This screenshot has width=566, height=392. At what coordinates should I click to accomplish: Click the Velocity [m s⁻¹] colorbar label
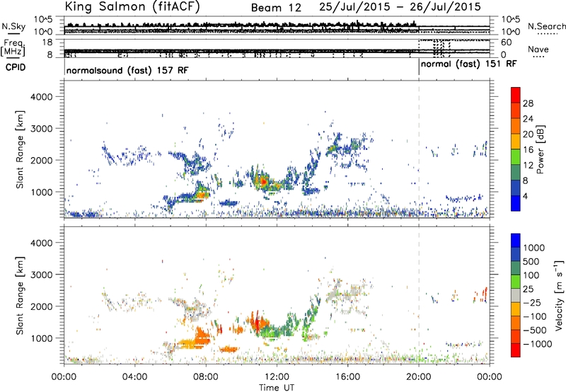click(x=560, y=295)
